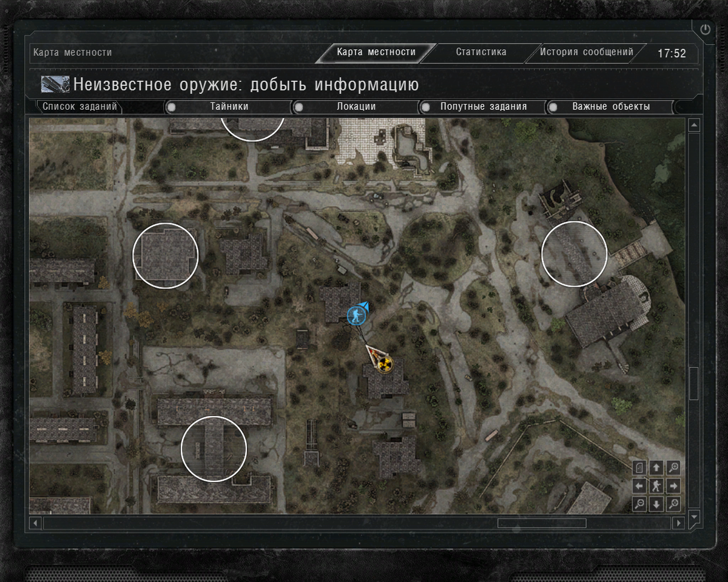The image size is (728, 582).
Task: Pan map right with arrow button
Action: pos(673,486)
